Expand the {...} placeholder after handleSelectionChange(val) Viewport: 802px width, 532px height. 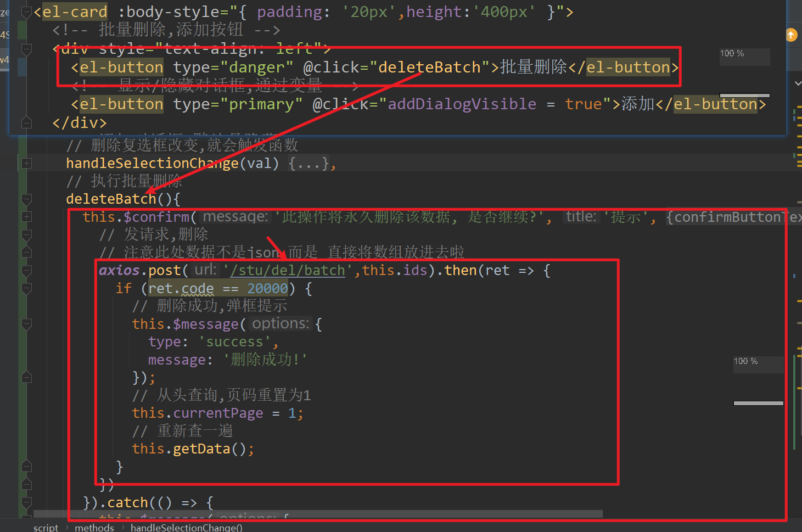point(308,163)
